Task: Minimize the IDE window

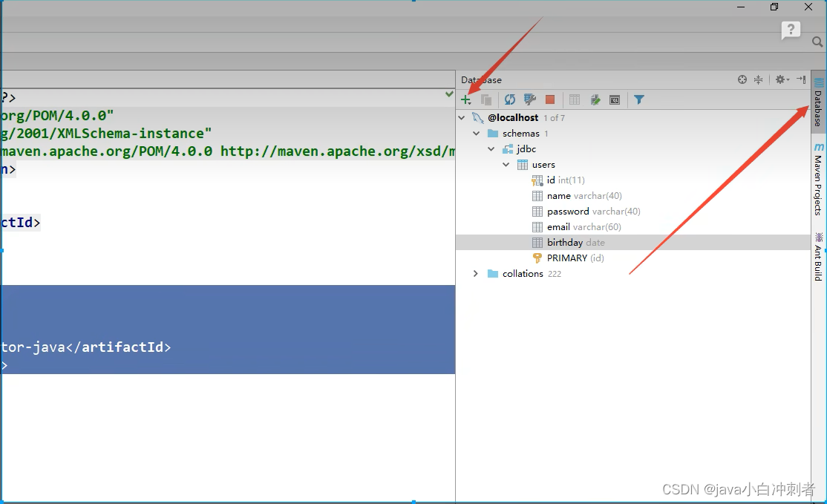Action: [x=741, y=7]
